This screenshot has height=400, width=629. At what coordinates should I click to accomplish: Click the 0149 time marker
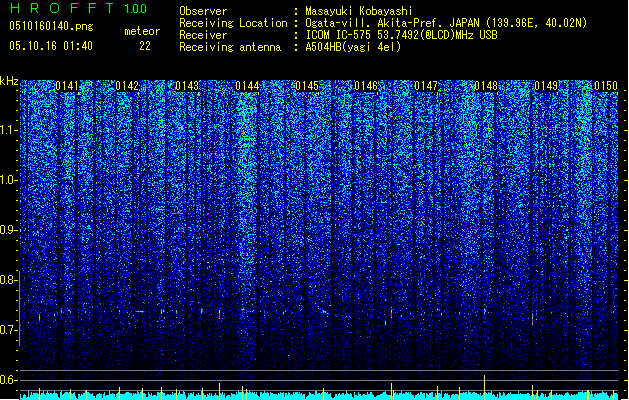[546, 86]
